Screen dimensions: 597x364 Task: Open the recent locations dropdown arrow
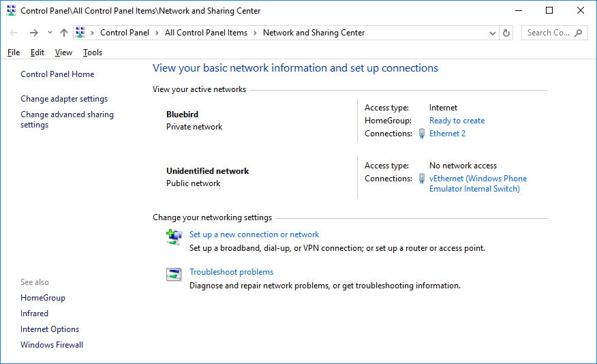[50, 33]
